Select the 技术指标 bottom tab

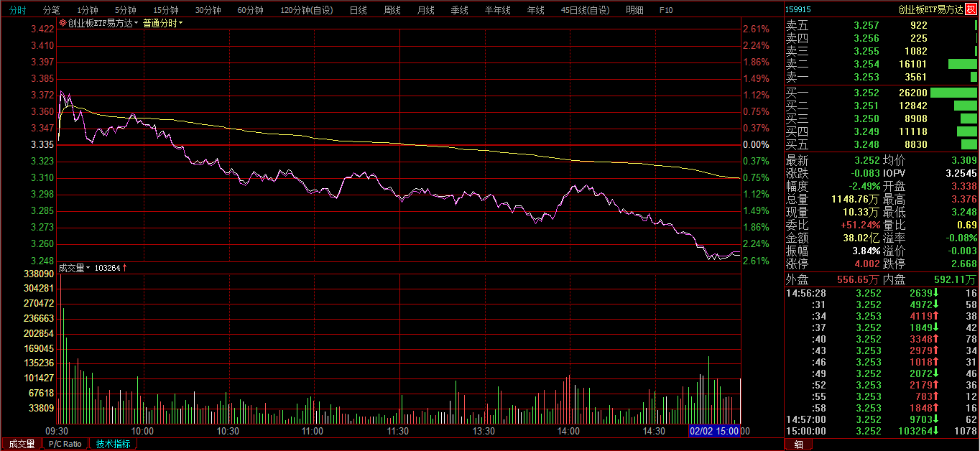[113, 444]
